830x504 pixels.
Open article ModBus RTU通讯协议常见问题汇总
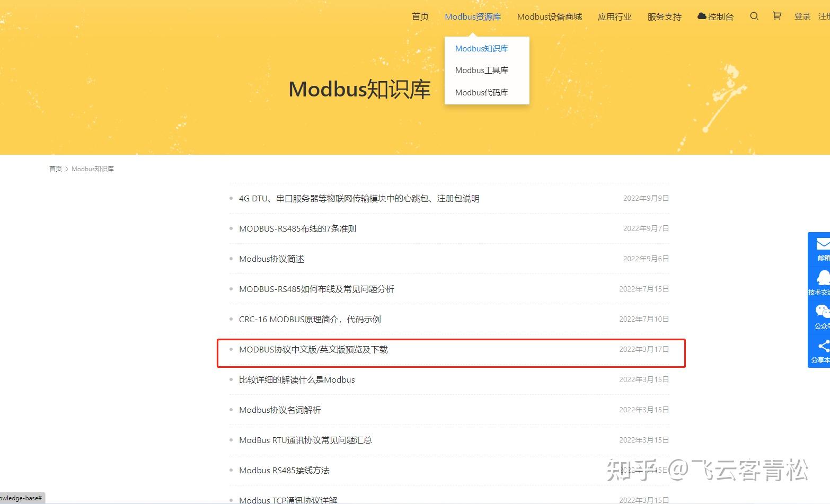(x=305, y=440)
